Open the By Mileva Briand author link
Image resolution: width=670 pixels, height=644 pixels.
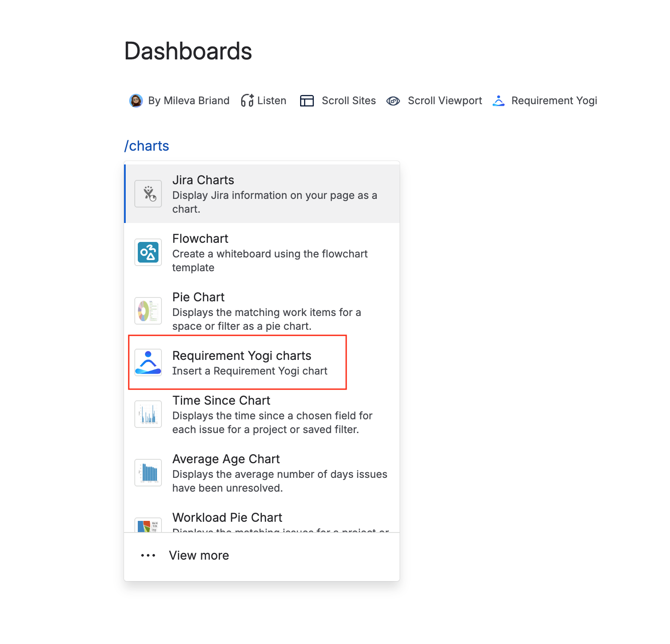[189, 101]
